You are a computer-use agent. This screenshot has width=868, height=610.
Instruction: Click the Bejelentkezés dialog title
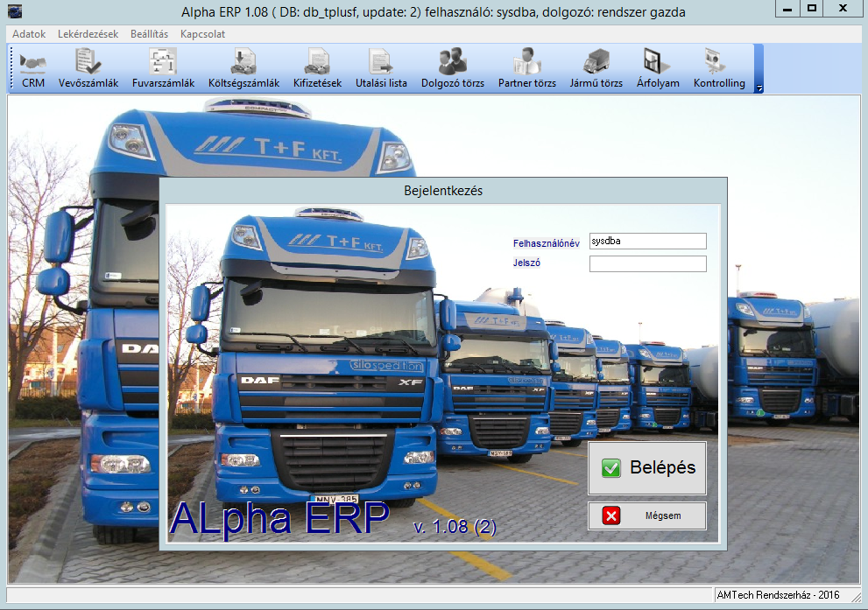tap(443, 191)
